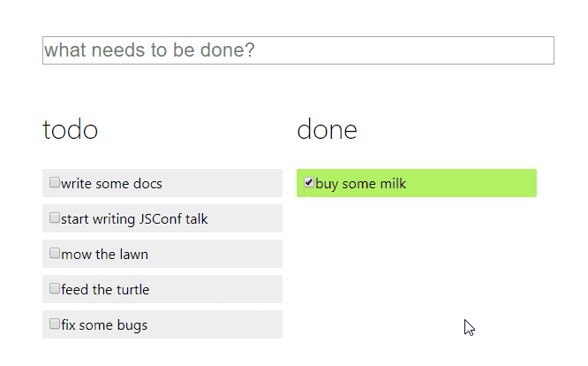Click the 'write some docs' text label
Image resolution: width=588 pixels, height=366 pixels.
111,184
